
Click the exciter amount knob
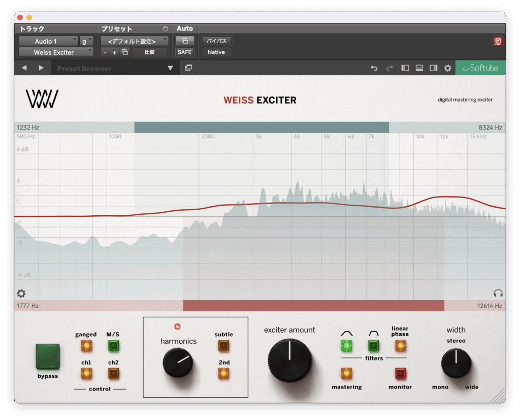click(289, 360)
